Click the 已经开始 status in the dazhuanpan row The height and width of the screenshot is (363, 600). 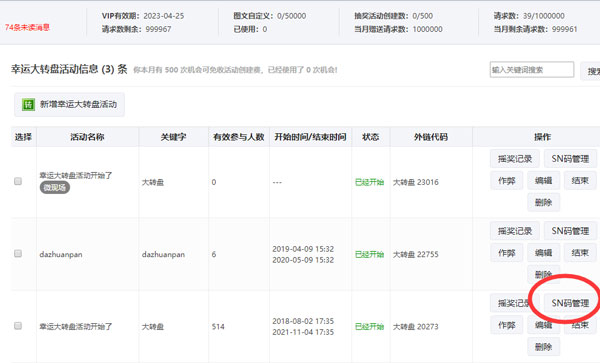369,254
